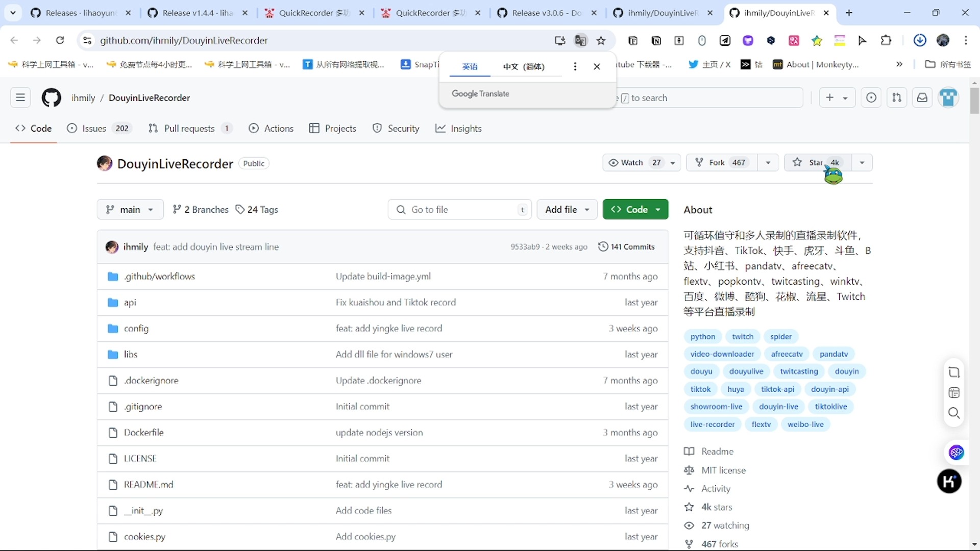The height and width of the screenshot is (551, 980).
Task: Open the Insights tab
Action: point(458,129)
